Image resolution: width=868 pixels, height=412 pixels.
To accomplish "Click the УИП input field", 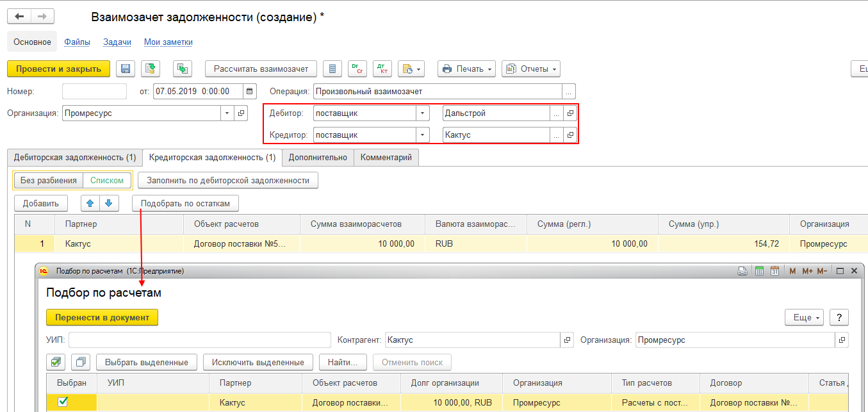I will coord(200,340).
